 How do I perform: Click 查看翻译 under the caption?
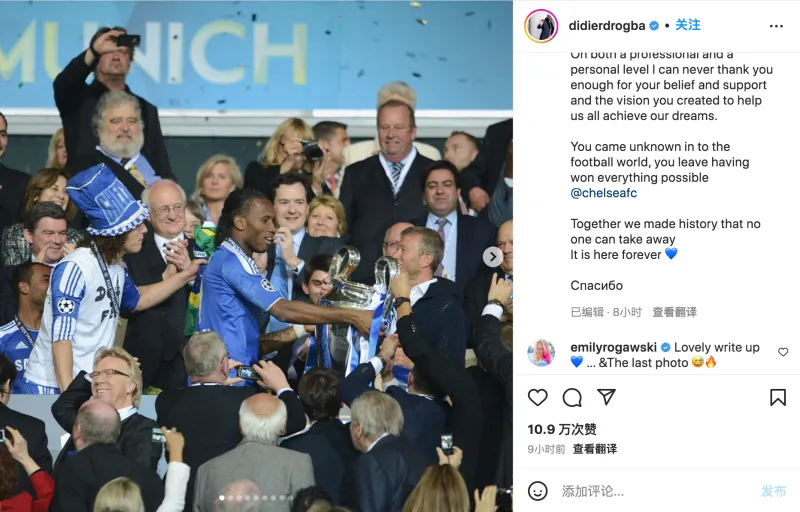point(674,312)
